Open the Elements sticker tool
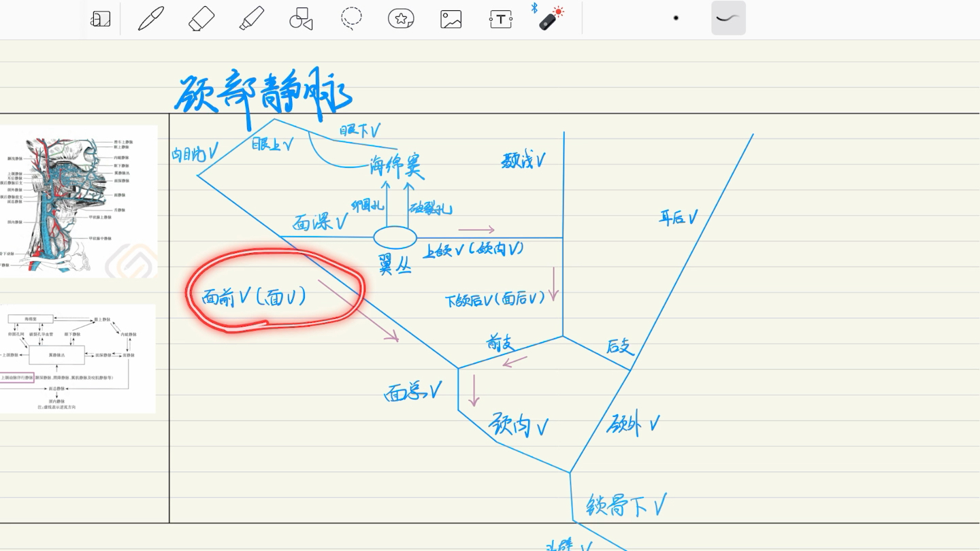This screenshot has width=980, height=551. click(401, 19)
